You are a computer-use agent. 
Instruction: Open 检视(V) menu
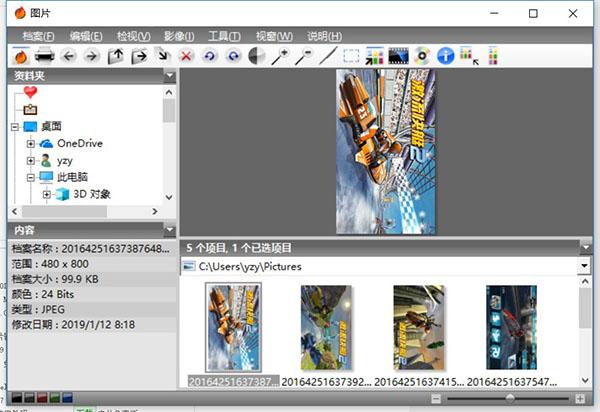tap(134, 36)
